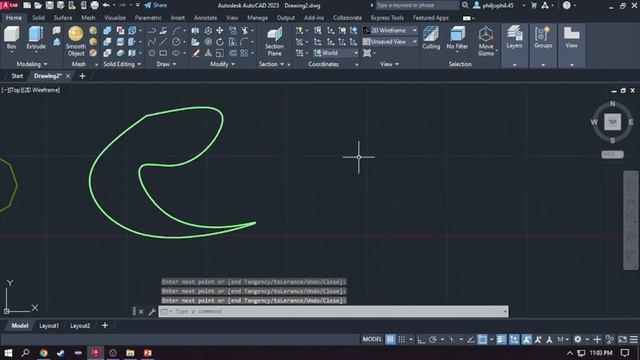
Task: Select the Move tool in Modify panel
Action: pos(220,31)
